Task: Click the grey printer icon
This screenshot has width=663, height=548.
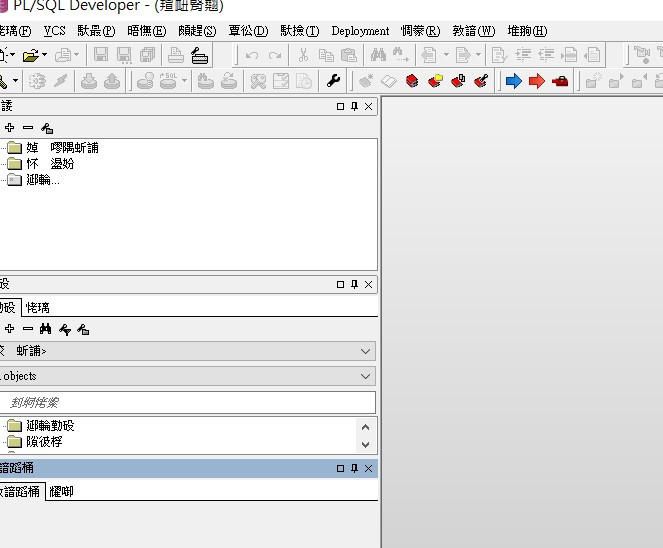Action: (176, 55)
